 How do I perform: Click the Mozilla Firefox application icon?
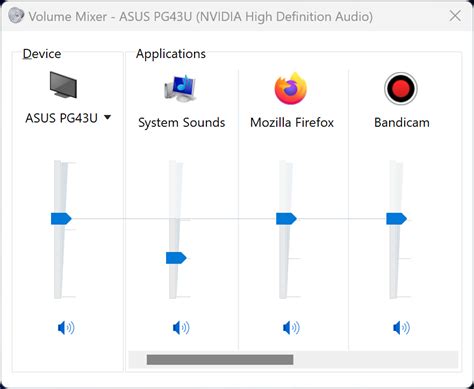pyautogui.click(x=291, y=88)
